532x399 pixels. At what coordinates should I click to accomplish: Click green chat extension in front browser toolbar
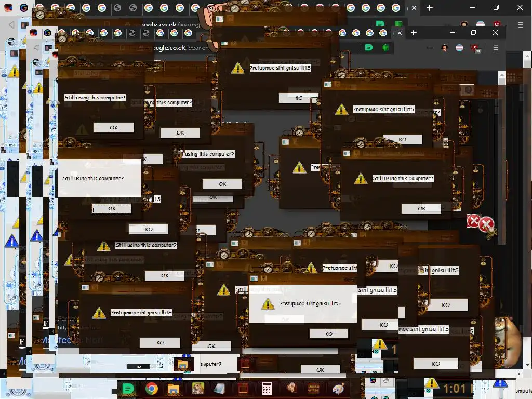[369, 47]
